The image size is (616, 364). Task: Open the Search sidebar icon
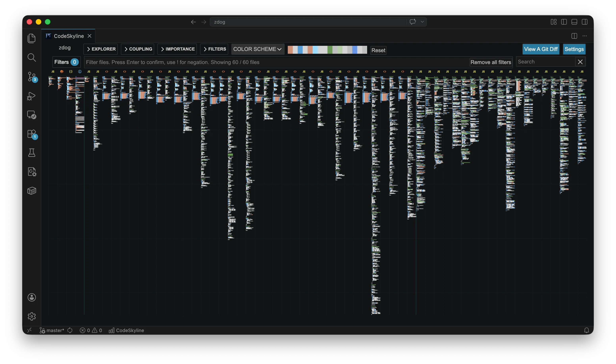click(x=32, y=57)
